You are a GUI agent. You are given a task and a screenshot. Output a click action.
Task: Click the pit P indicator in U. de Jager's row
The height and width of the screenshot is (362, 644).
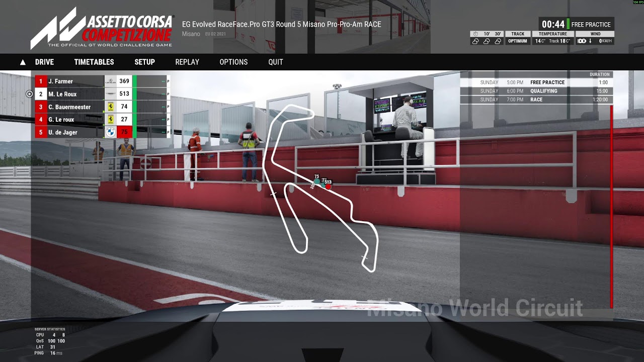pyautogui.click(x=168, y=132)
